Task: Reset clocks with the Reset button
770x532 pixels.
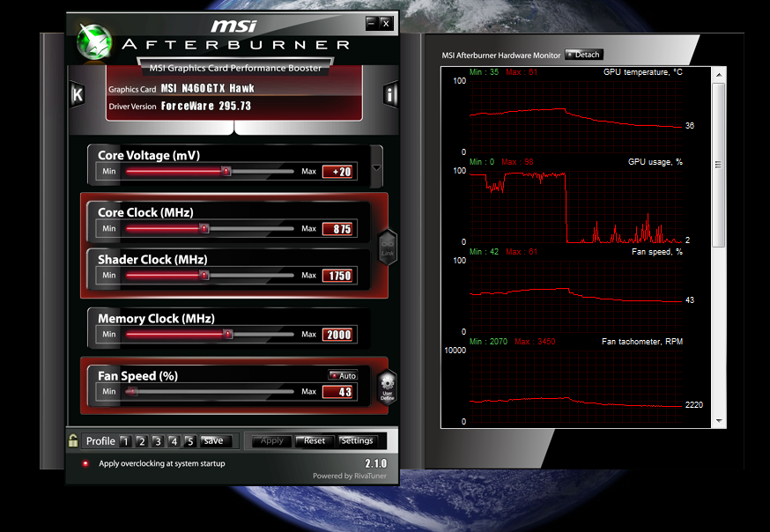Action: (x=311, y=440)
